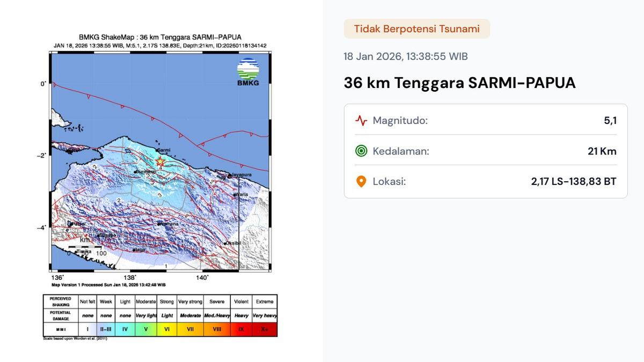Select the red VIII Severe scale swatch
This screenshot has height=362, width=644.
[x=217, y=329]
